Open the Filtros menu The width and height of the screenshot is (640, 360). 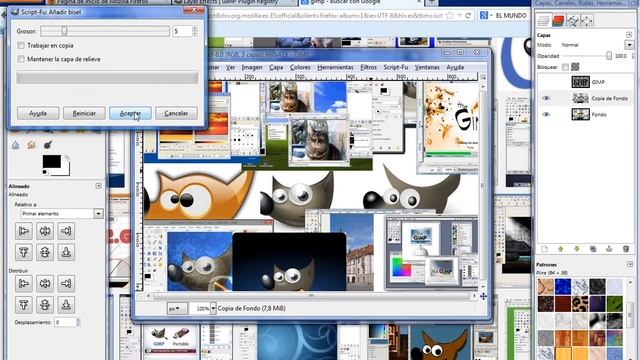[368, 67]
